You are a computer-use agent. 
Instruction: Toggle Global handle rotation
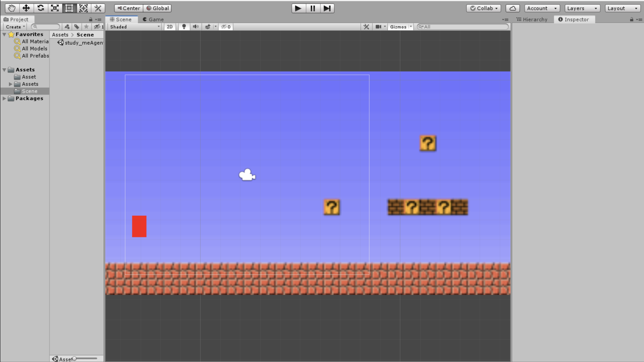tap(157, 8)
